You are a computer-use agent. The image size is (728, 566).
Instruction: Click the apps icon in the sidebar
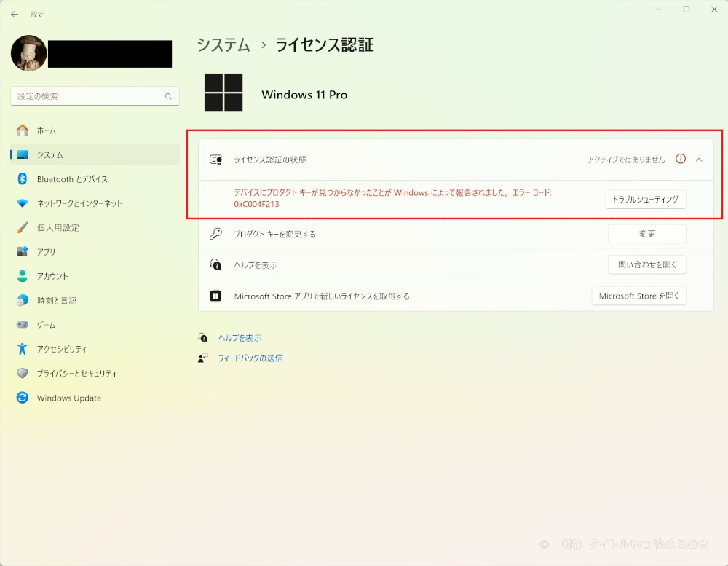click(23, 252)
